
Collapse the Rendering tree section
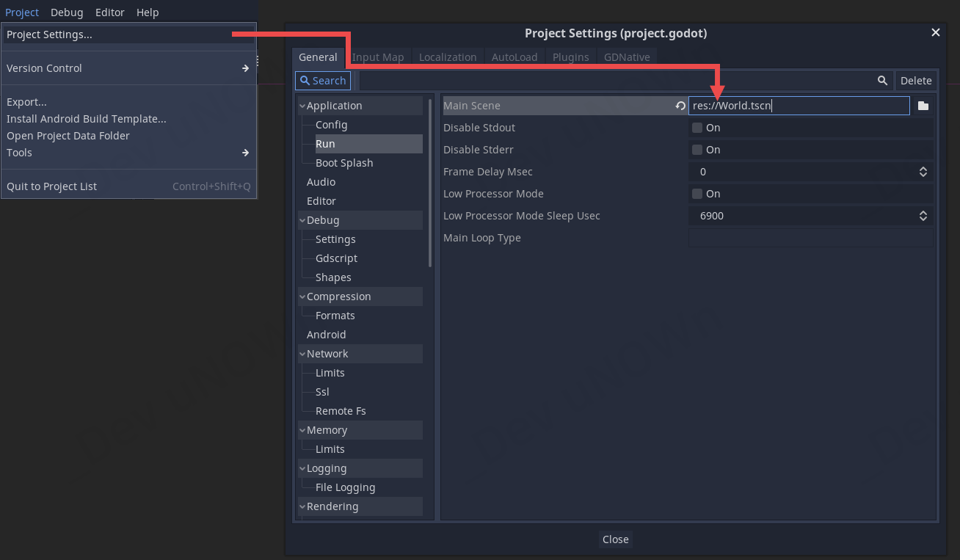(x=302, y=506)
